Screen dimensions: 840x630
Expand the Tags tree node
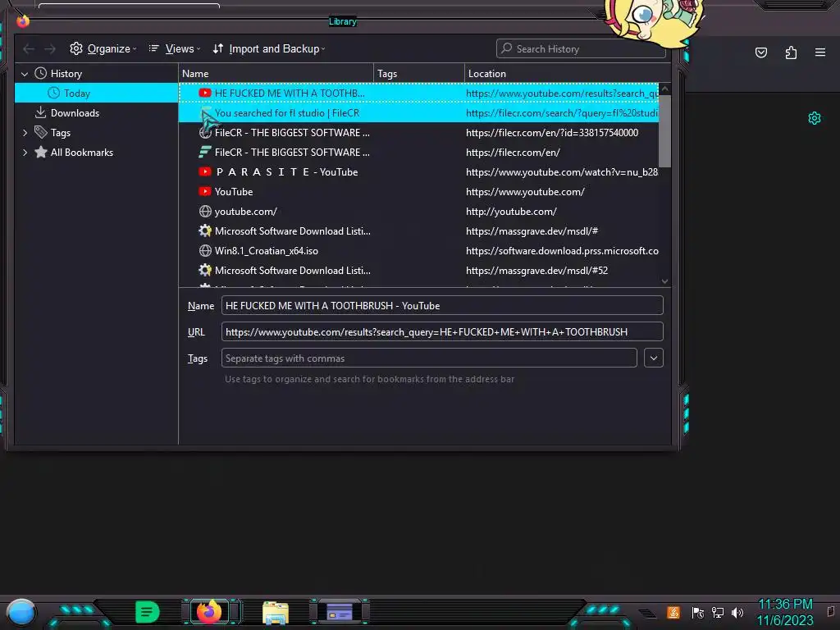coord(25,133)
